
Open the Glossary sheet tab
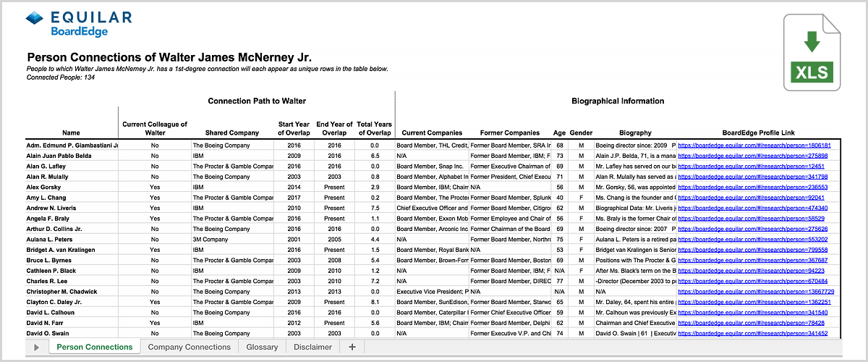coord(262,347)
